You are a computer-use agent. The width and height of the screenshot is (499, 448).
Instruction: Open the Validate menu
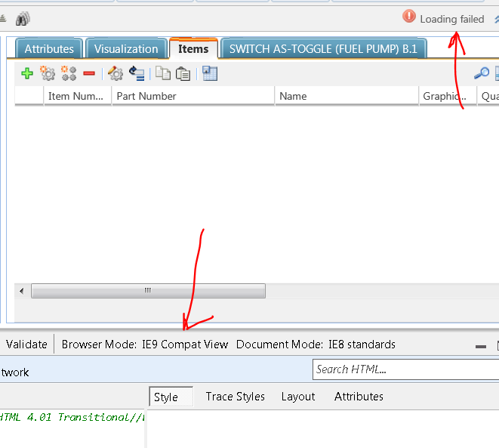26,344
